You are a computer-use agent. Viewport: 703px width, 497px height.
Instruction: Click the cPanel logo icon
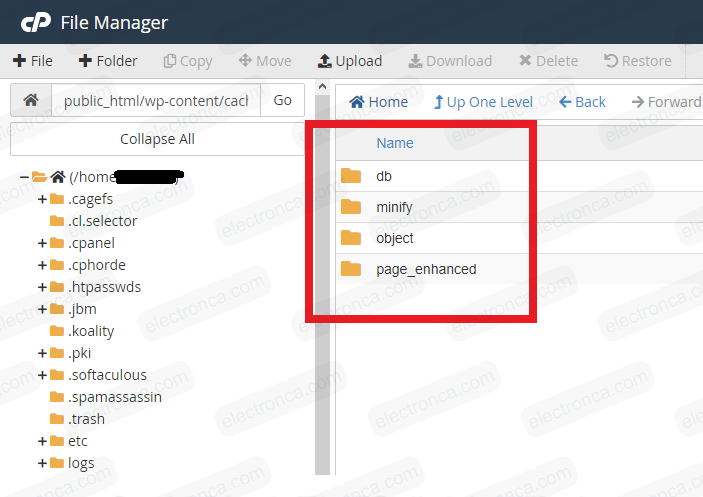35,22
